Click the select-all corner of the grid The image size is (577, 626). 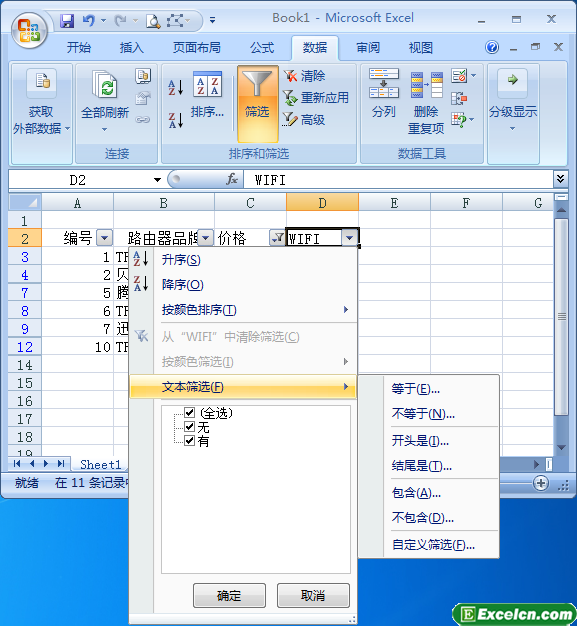25,202
